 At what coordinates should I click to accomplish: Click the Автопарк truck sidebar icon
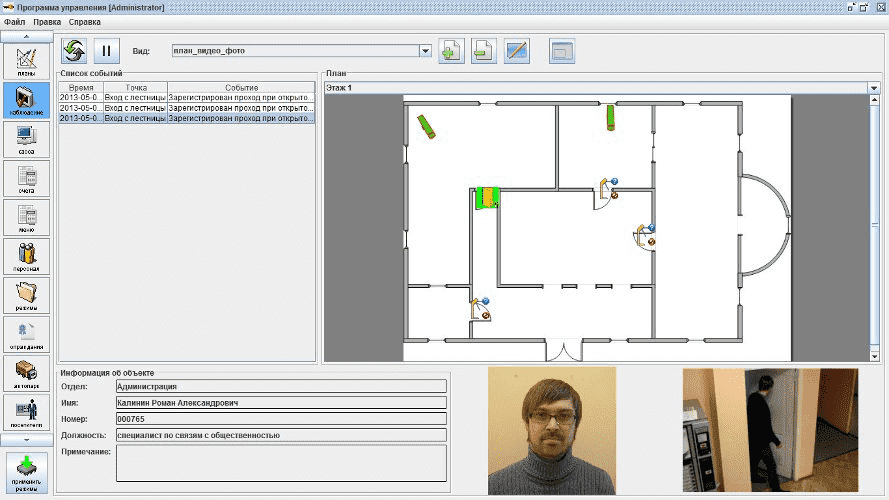coord(27,374)
